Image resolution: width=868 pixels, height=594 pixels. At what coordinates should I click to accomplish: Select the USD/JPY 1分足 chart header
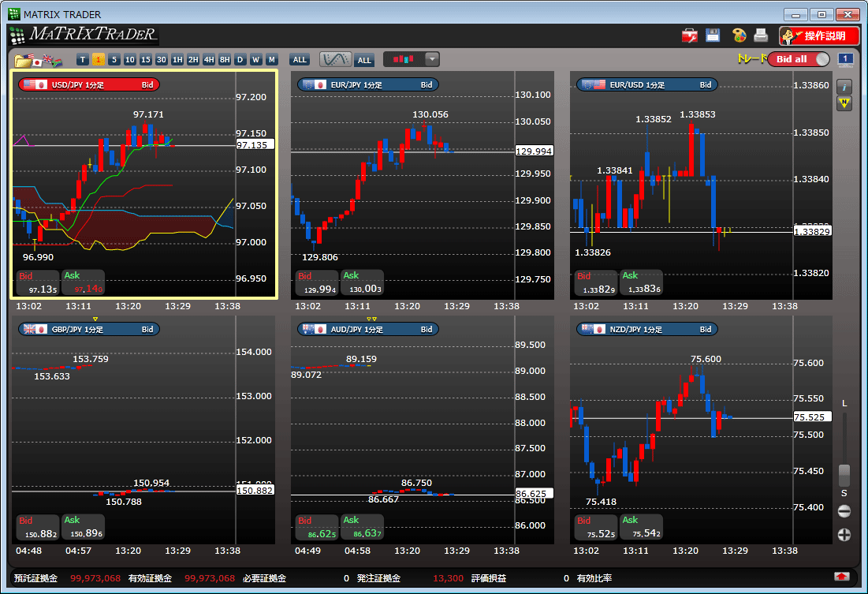(89, 84)
